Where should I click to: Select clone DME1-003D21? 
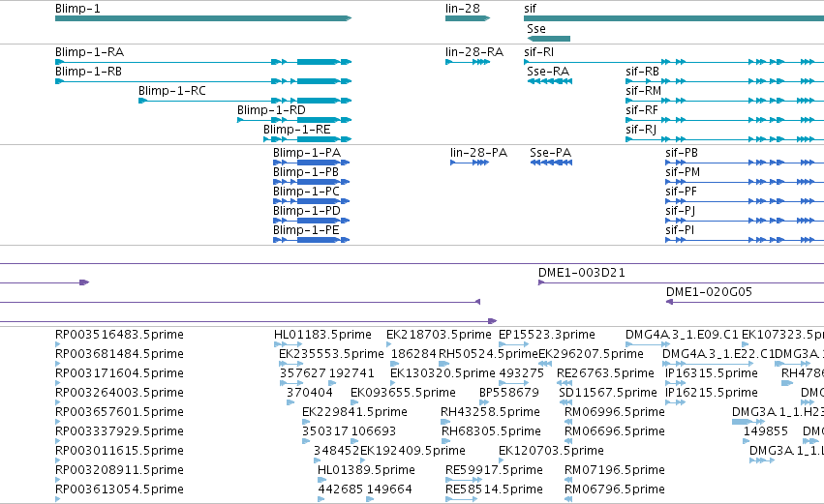[681, 283]
